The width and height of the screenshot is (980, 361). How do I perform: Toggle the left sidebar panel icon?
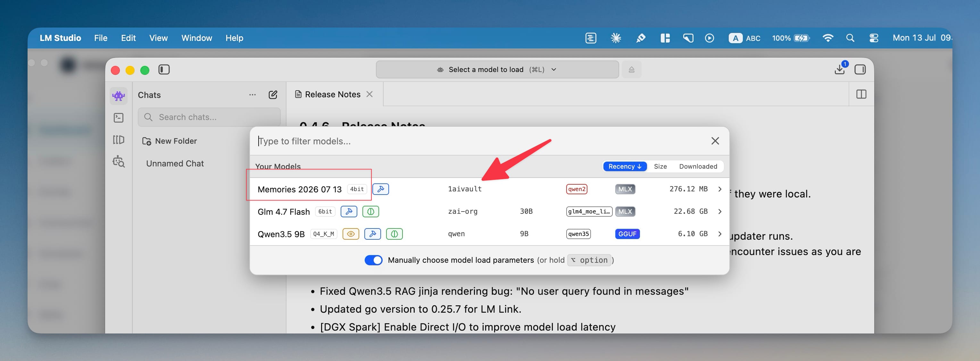pos(164,69)
